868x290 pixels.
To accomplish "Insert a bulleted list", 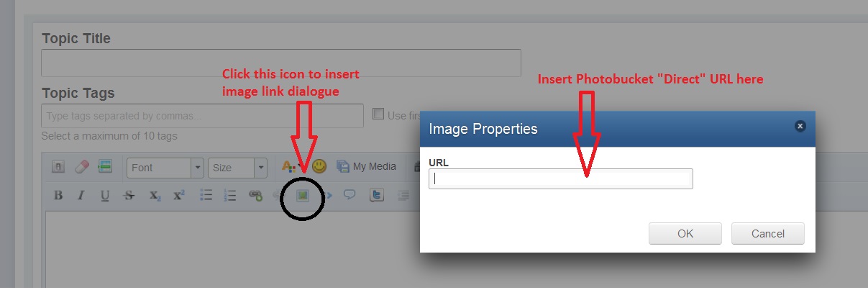I will pyautogui.click(x=206, y=195).
